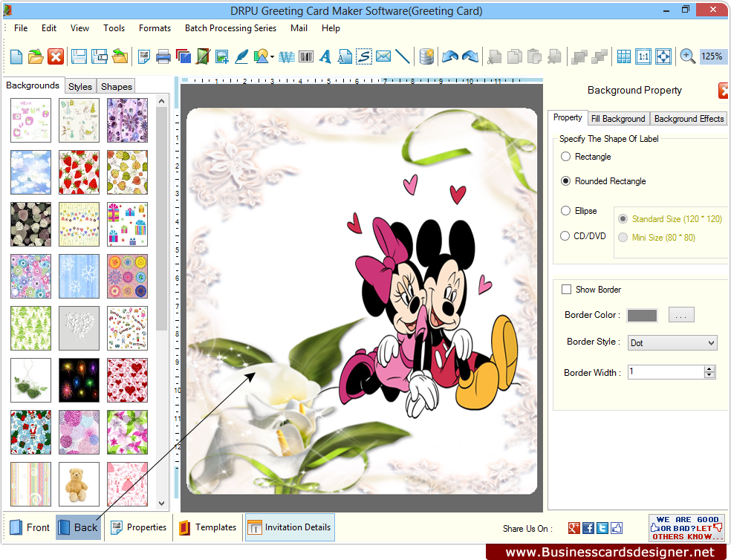Image resolution: width=731 pixels, height=560 pixels.
Task: Open the 125% zoom level box
Action: point(712,56)
